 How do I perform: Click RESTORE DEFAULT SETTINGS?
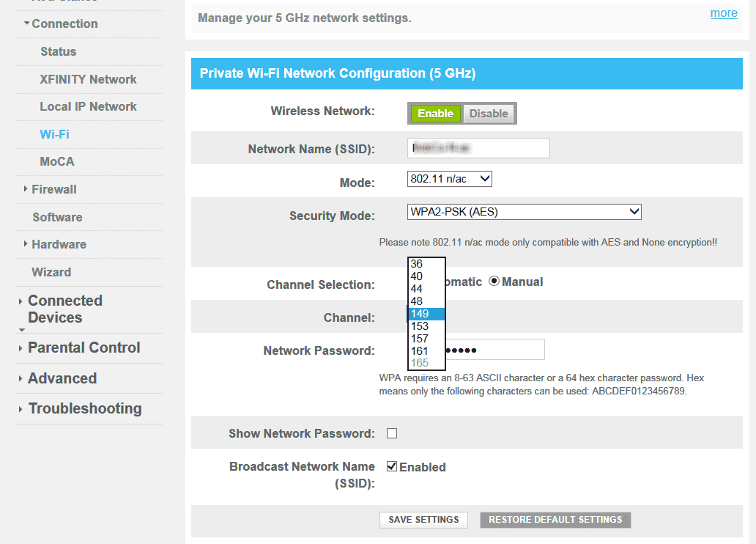pos(555,520)
